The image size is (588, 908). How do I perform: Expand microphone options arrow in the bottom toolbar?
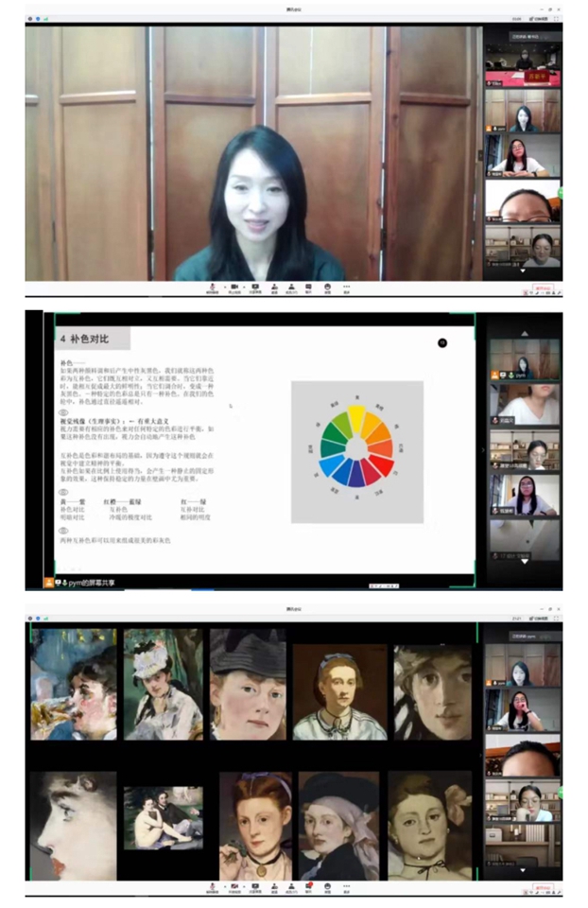click(223, 886)
